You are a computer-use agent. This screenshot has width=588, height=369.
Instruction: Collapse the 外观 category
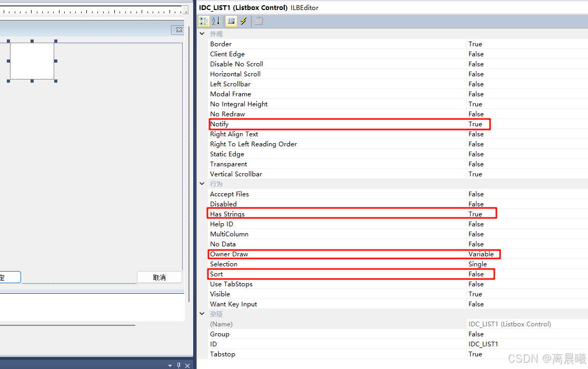(202, 33)
